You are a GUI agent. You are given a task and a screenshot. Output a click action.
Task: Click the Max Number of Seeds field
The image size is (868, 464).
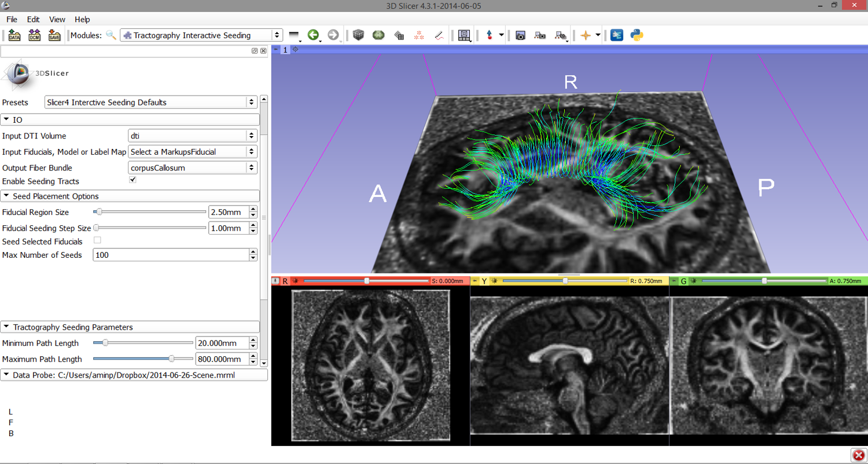pos(170,255)
